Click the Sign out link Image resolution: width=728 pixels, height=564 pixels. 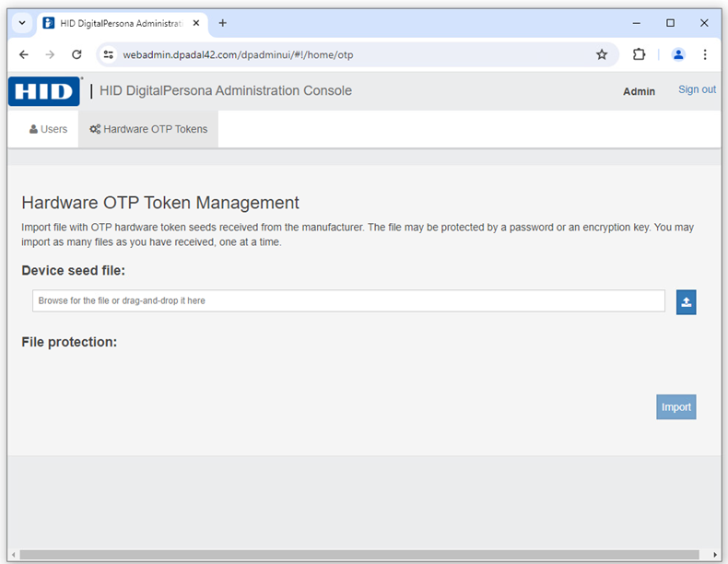point(697,89)
